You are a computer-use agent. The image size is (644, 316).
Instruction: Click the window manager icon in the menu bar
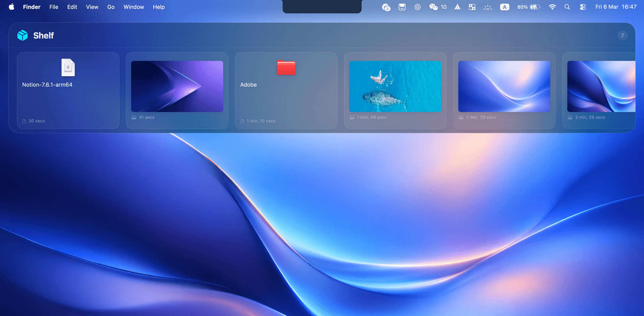(472, 7)
